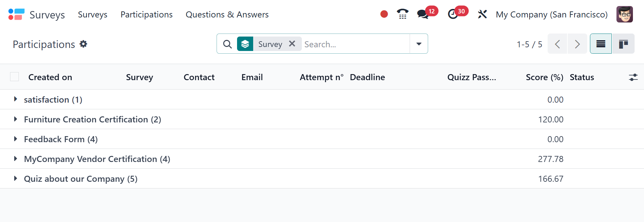Open the Questions & Answers menu
644x222 pixels.
tap(227, 15)
